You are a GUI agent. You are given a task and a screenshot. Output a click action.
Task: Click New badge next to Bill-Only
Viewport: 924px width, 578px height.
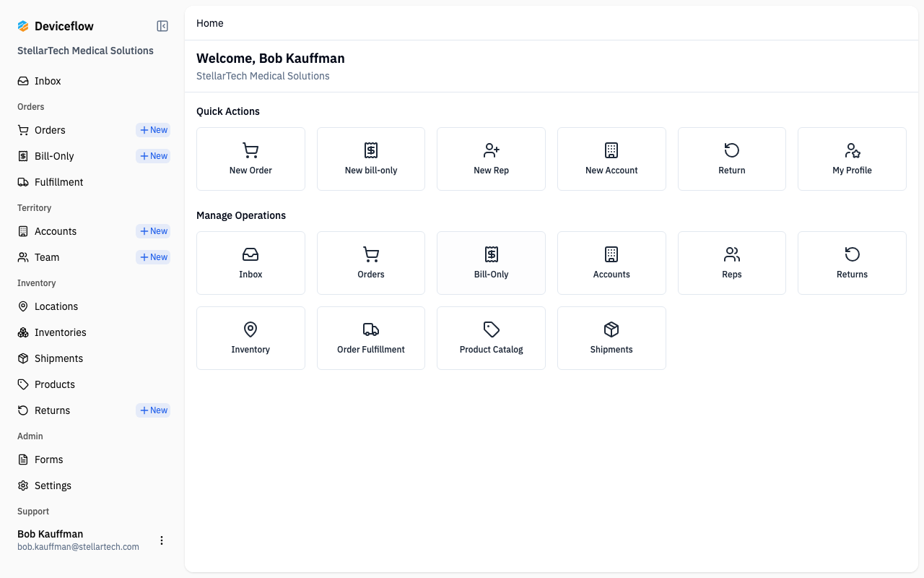click(x=153, y=156)
